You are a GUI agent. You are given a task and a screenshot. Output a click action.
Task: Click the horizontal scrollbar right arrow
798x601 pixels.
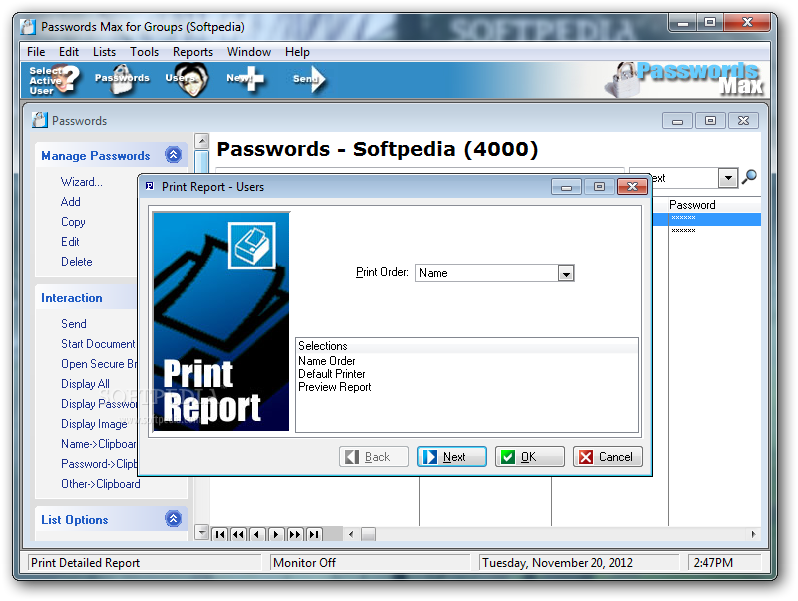tap(754, 534)
